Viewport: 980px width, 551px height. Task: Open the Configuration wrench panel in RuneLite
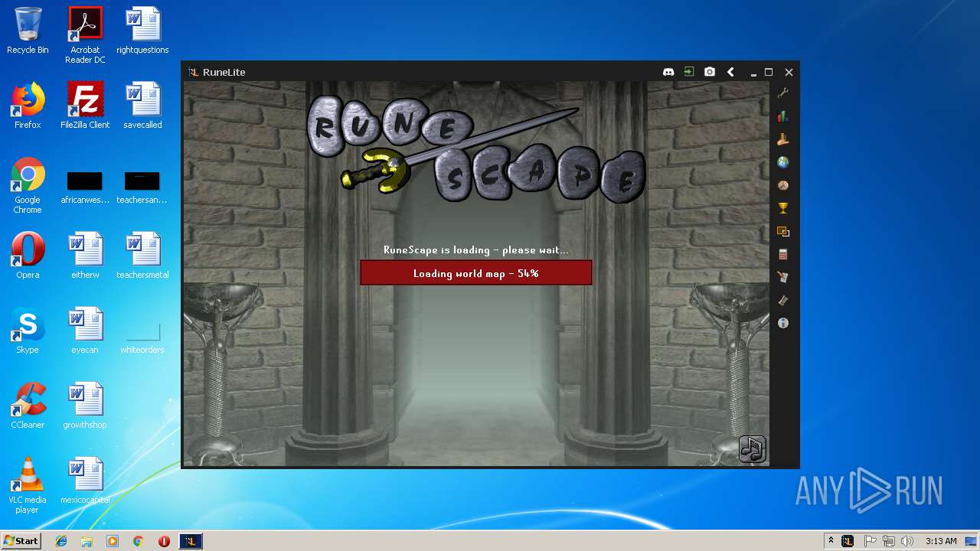pyautogui.click(x=782, y=93)
